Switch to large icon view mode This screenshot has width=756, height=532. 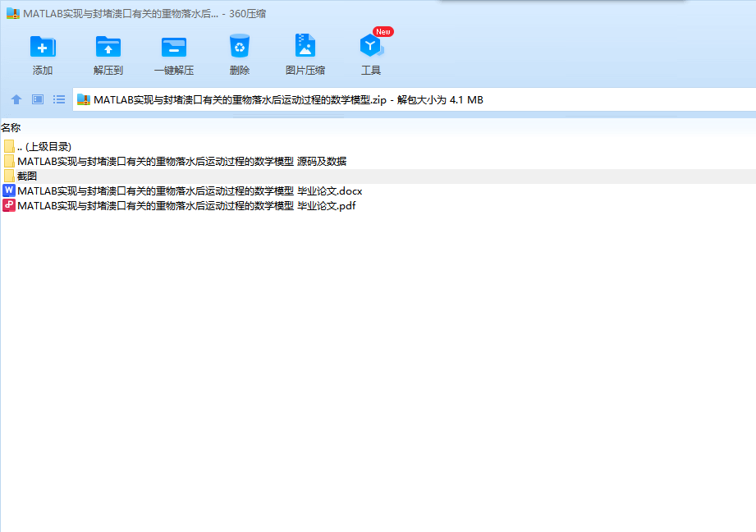point(38,99)
